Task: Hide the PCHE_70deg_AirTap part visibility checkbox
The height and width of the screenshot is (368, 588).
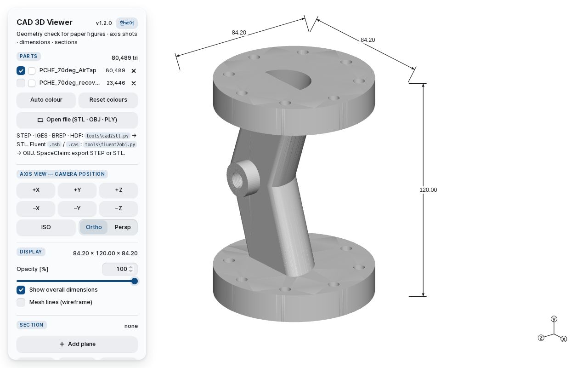Action: [21, 70]
